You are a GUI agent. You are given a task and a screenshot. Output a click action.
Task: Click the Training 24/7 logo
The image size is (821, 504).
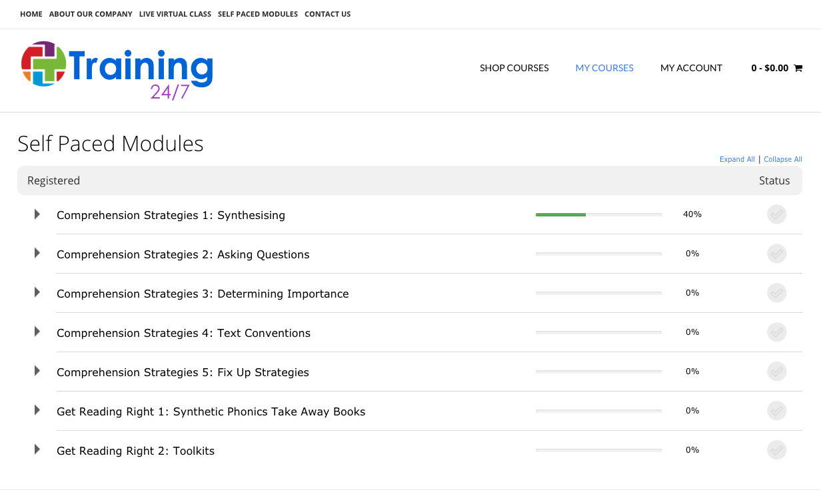point(117,70)
